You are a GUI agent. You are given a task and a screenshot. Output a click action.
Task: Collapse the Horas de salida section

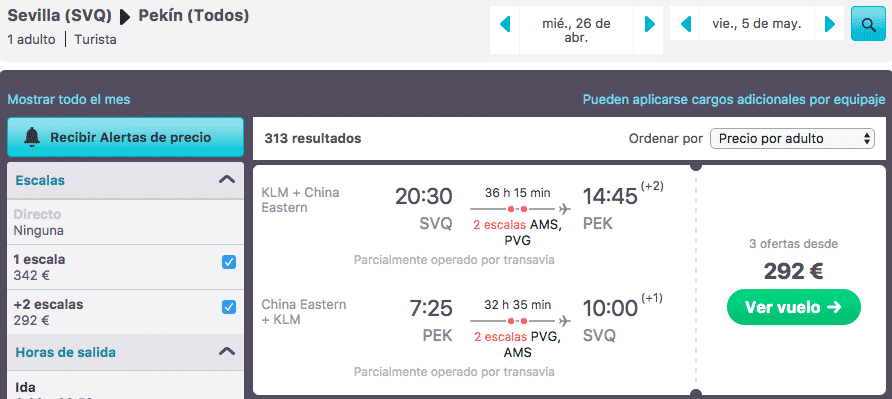click(x=227, y=351)
